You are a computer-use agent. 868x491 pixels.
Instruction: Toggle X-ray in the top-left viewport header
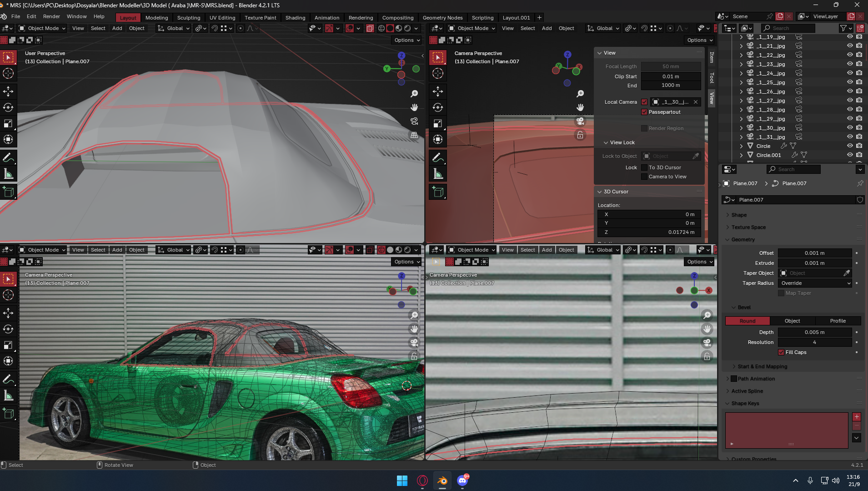[x=370, y=28]
